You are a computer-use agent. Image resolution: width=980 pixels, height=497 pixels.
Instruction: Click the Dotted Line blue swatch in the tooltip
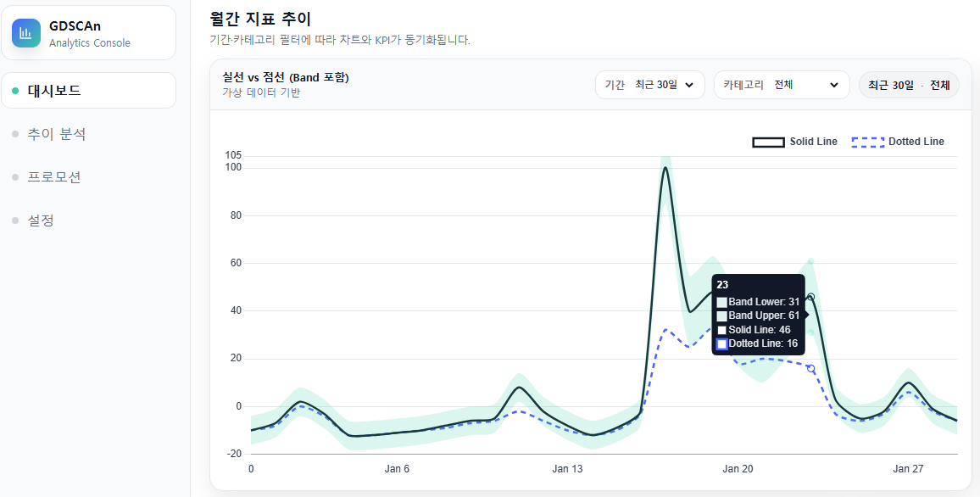[721, 343]
